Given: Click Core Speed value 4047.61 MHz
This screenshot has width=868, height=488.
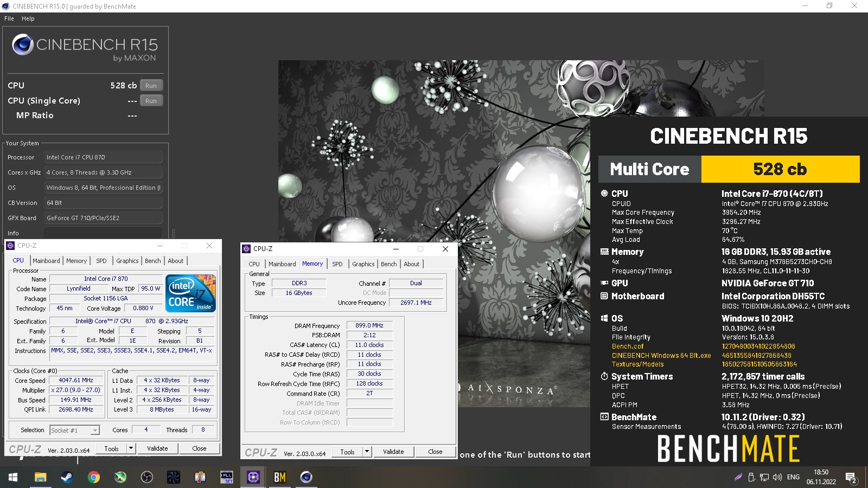Looking at the screenshot, I should pyautogui.click(x=76, y=380).
